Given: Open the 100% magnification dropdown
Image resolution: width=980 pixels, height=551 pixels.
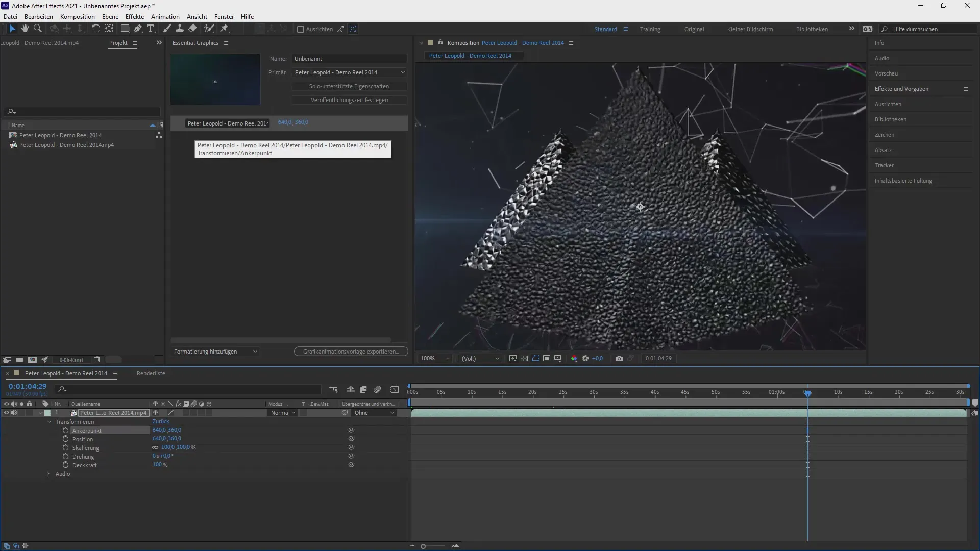Looking at the screenshot, I should pyautogui.click(x=435, y=359).
